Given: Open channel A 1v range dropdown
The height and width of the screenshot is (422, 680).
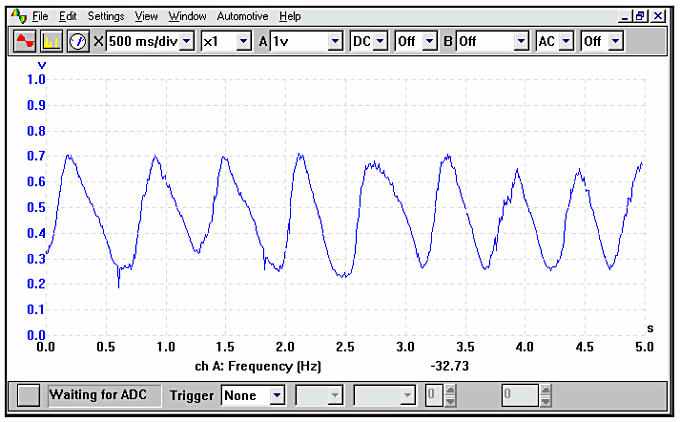Looking at the screenshot, I should coord(335,41).
